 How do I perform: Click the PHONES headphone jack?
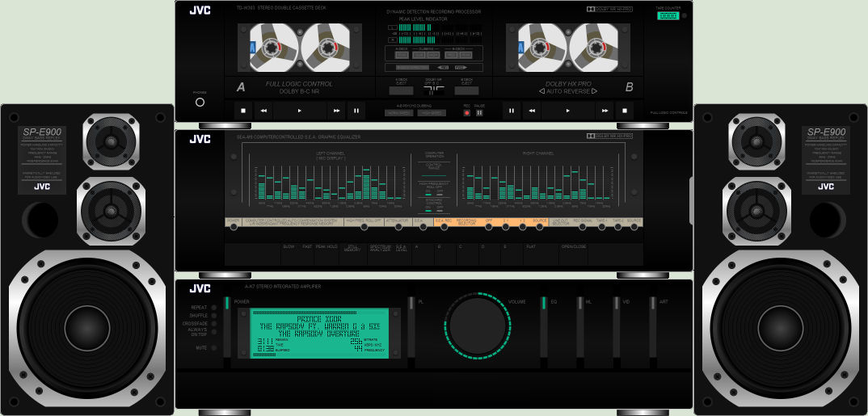pyautogui.click(x=200, y=103)
